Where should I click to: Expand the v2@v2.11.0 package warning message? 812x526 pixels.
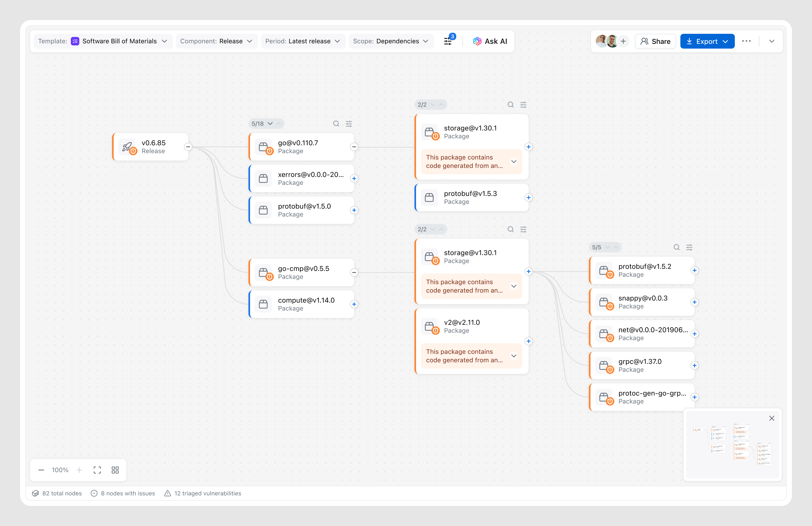pyautogui.click(x=514, y=356)
